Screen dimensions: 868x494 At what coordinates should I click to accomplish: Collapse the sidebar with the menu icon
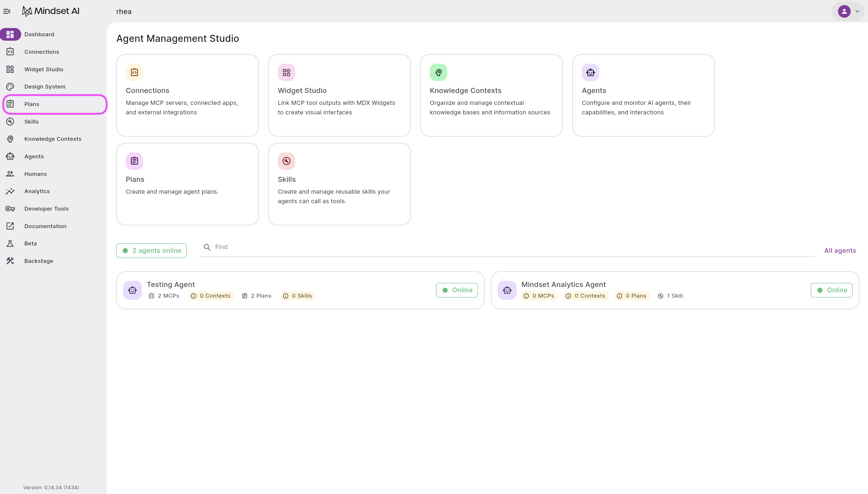coord(7,12)
